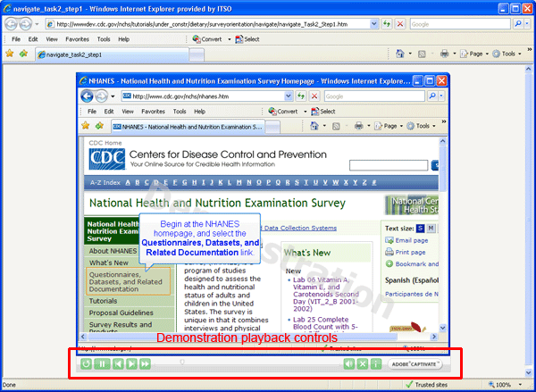Click the inner NHANES window Refresh icon
Viewport: 536px width, 392px height.
[x=301, y=96]
